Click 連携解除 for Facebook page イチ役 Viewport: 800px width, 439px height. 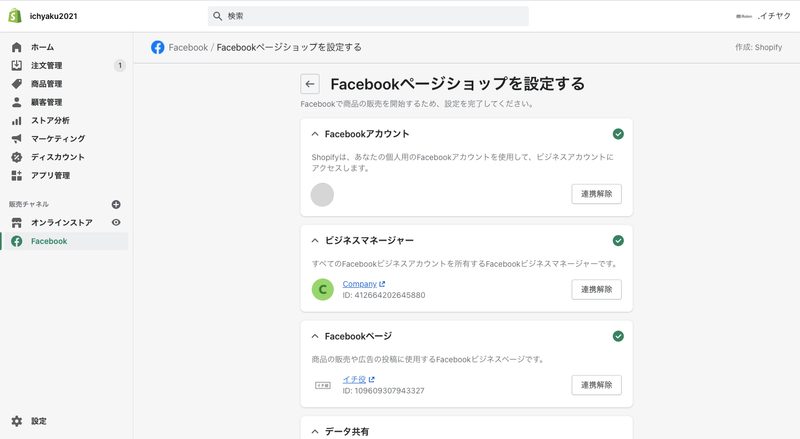596,385
